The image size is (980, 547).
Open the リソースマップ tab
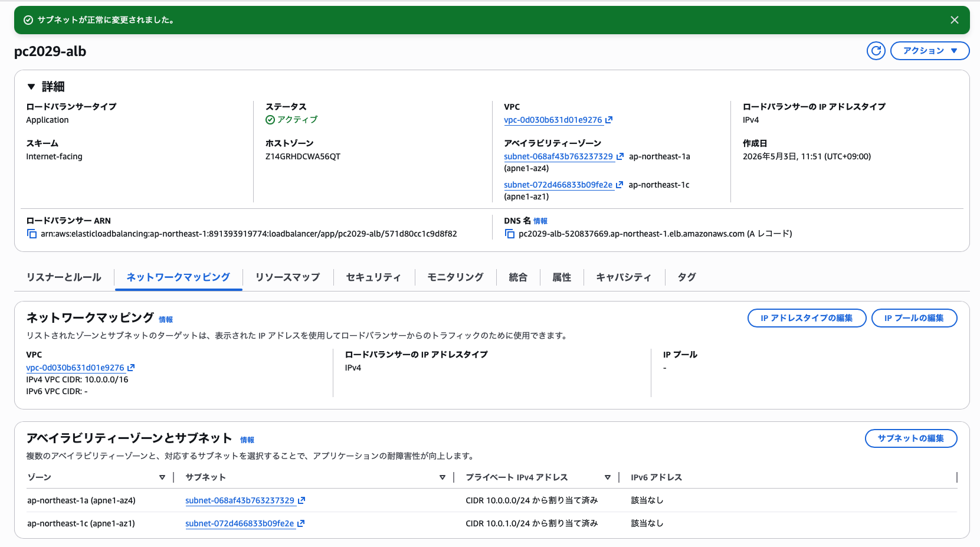click(x=287, y=277)
